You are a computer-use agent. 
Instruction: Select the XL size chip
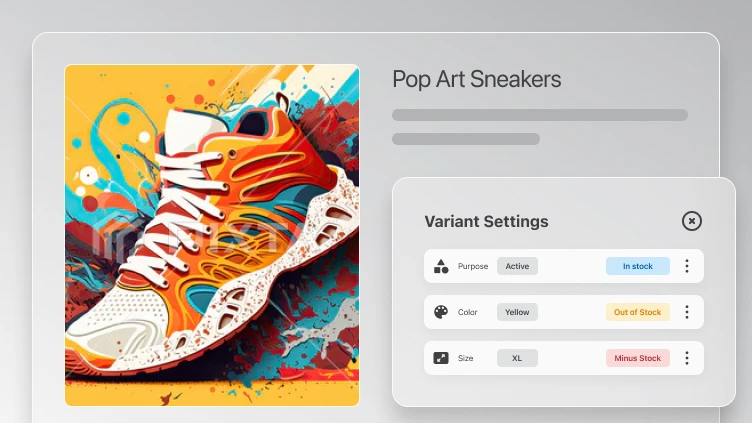(x=517, y=358)
